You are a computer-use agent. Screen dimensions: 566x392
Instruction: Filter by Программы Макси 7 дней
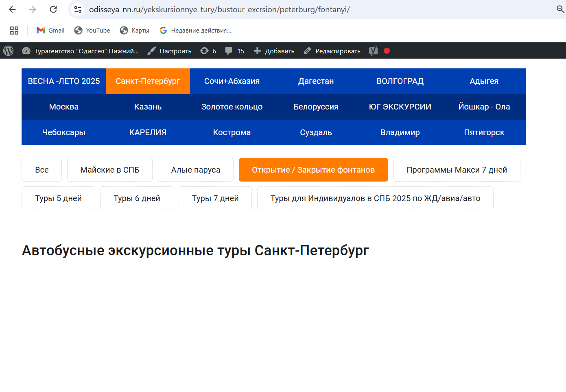(x=457, y=170)
